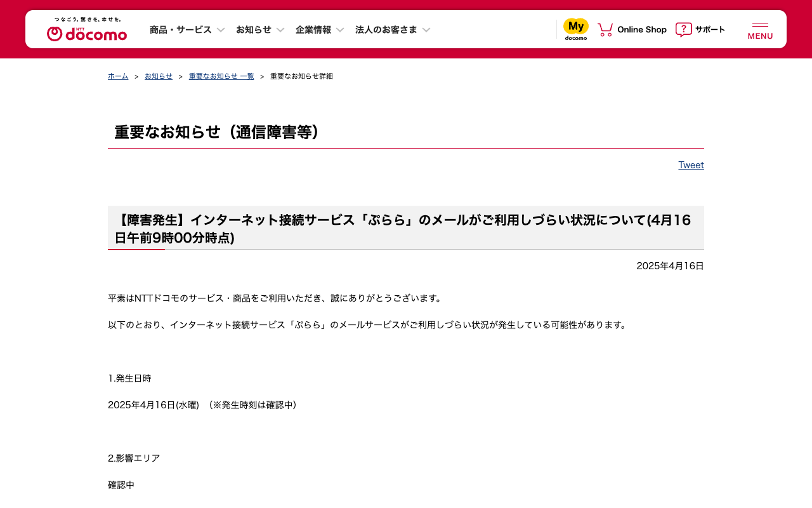Expand the 法人のお客さま dropdown chevron
This screenshot has height=508, width=812.
[x=426, y=30]
